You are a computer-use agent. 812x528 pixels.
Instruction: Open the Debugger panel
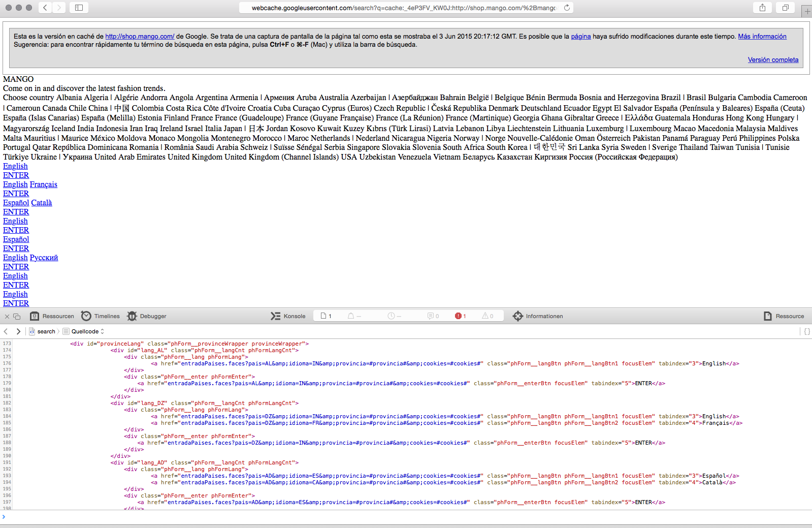147,316
